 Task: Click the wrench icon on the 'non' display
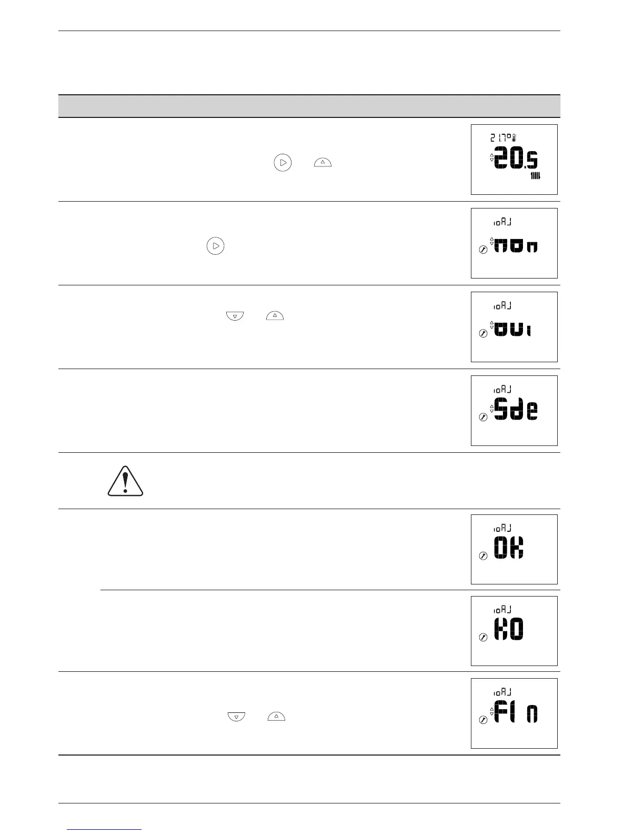484,251
